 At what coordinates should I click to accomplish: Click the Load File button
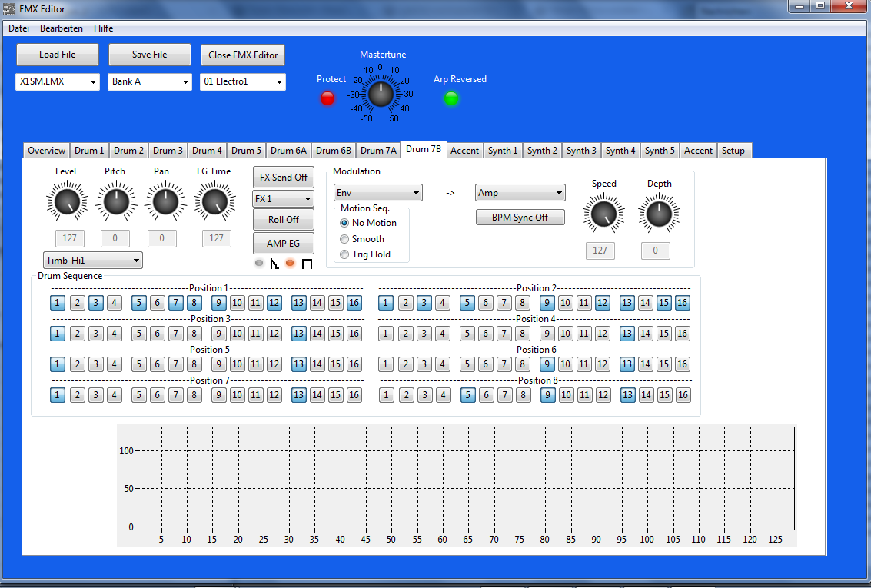coord(57,55)
